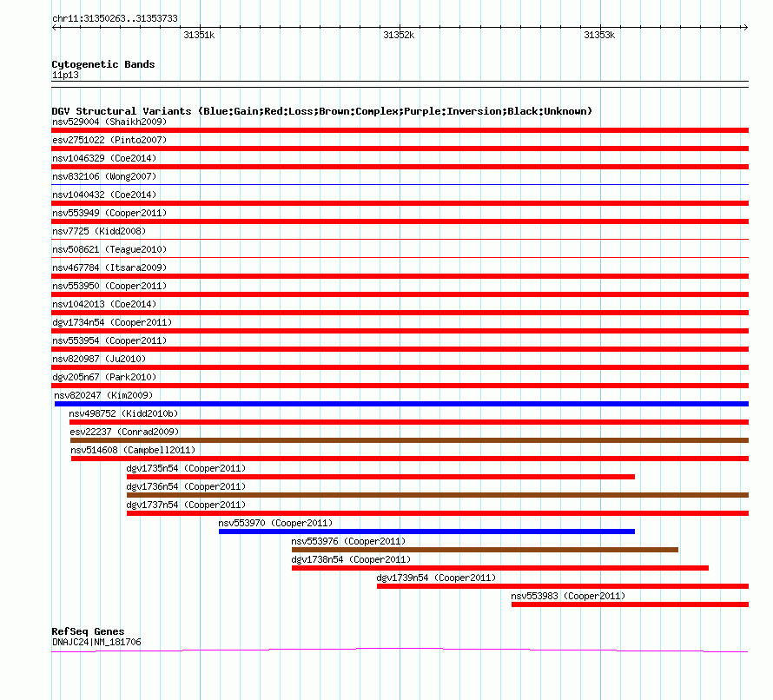Open variant esv2751022 (Pinto2007) label

click(x=109, y=140)
